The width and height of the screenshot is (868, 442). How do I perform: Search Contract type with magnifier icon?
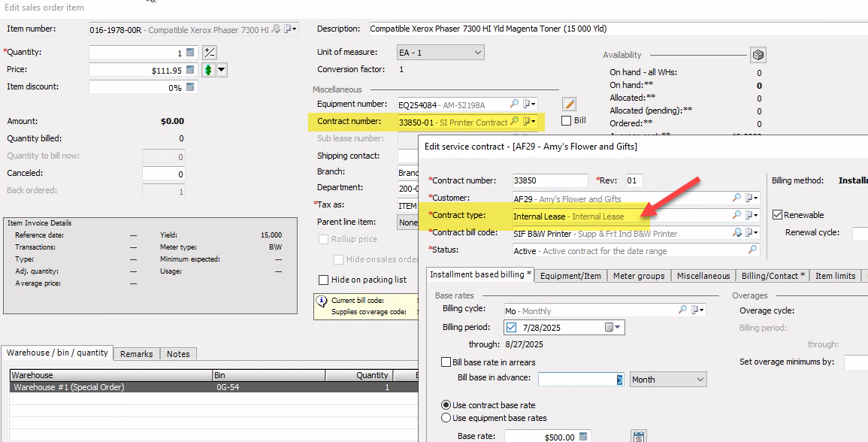736,215
